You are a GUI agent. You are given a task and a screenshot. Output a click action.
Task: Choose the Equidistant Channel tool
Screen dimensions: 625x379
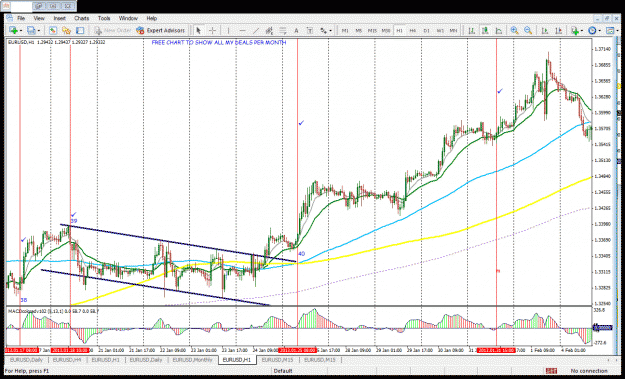(269, 31)
